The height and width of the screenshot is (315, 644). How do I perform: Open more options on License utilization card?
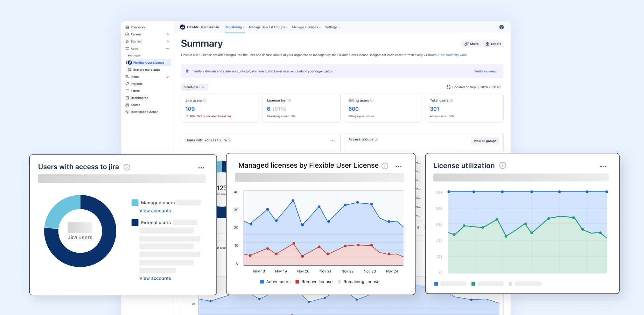pyautogui.click(x=603, y=167)
